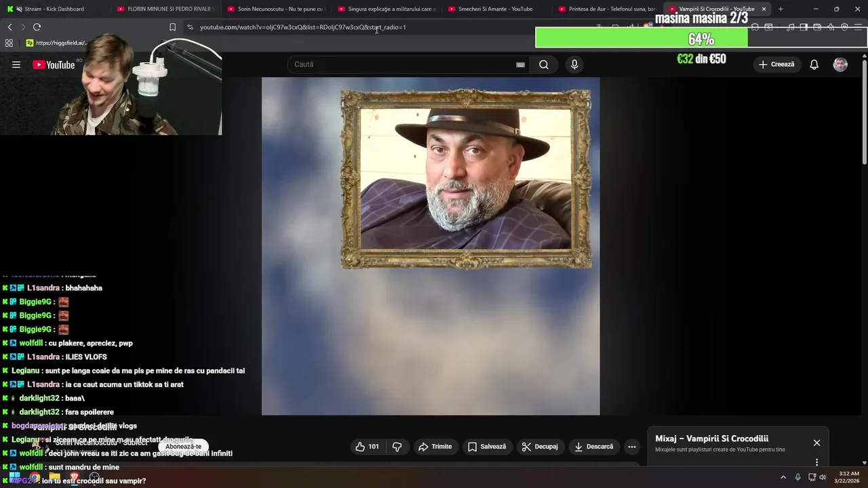Image resolution: width=868 pixels, height=488 pixels.
Task: Open the browser AI sparkle icon
Action: coord(831,27)
